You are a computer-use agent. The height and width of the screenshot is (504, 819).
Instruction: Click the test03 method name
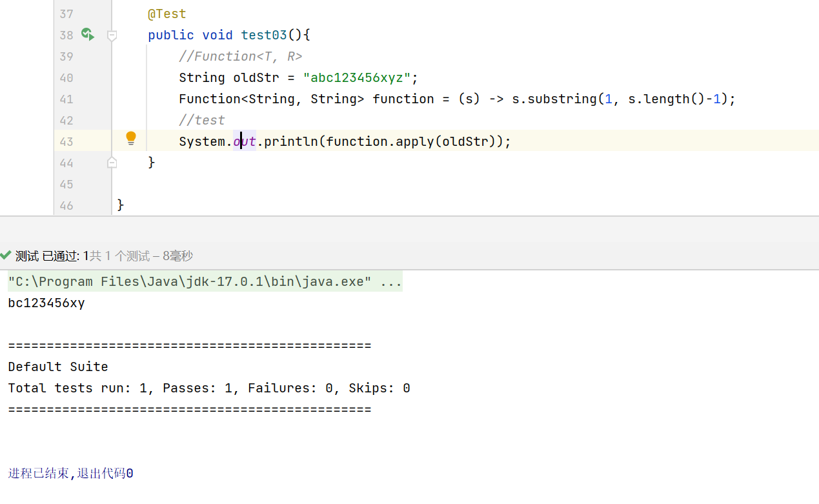click(x=264, y=35)
